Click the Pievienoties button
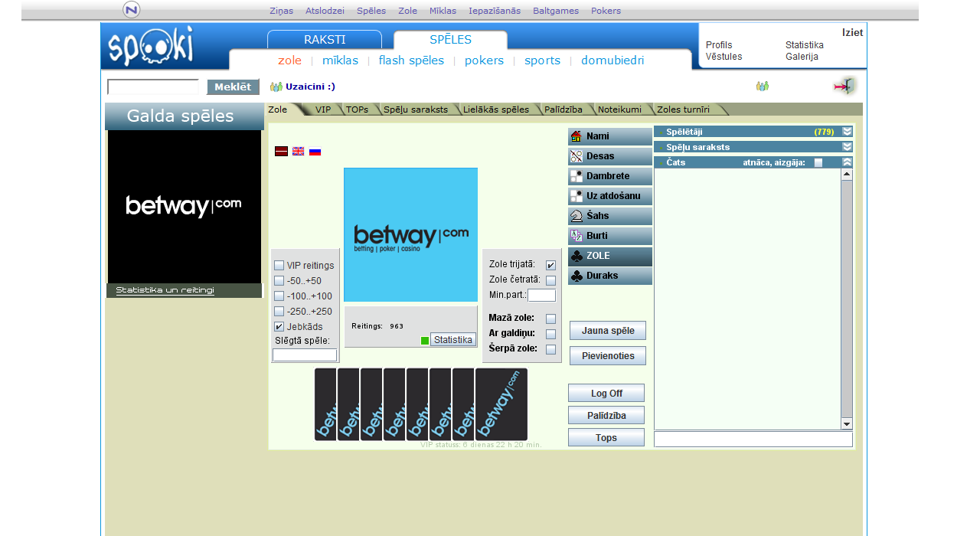This screenshot has height=536, width=980. (608, 356)
